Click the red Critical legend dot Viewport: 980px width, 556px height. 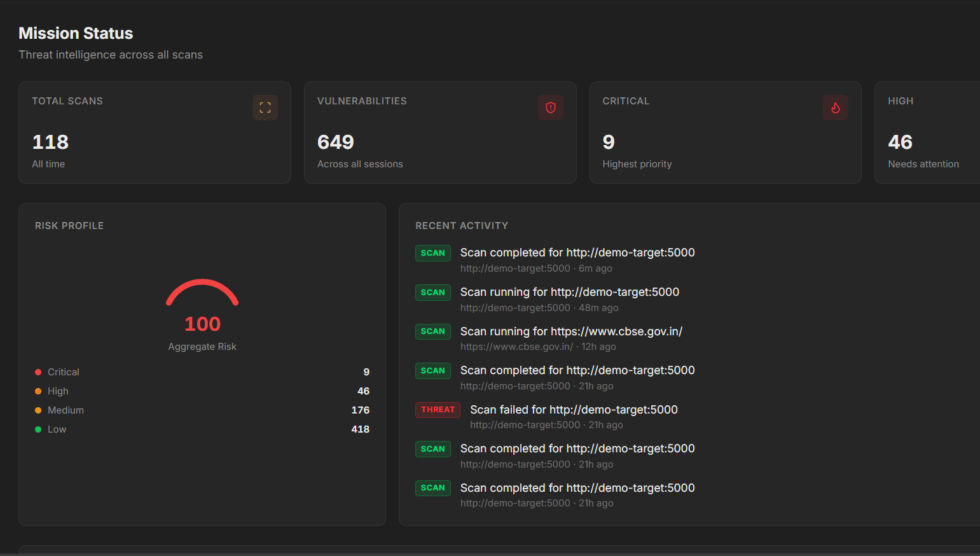pyautogui.click(x=38, y=372)
